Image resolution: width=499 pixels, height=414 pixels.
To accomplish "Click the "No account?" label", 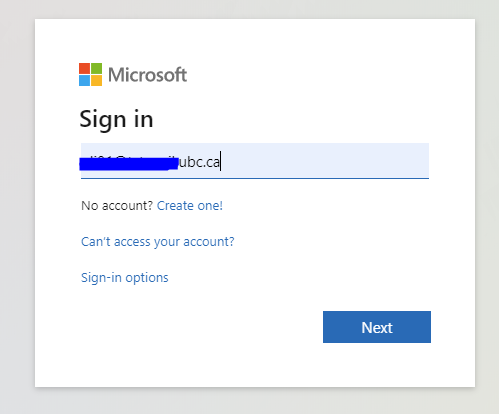I will (x=117, y=206).
